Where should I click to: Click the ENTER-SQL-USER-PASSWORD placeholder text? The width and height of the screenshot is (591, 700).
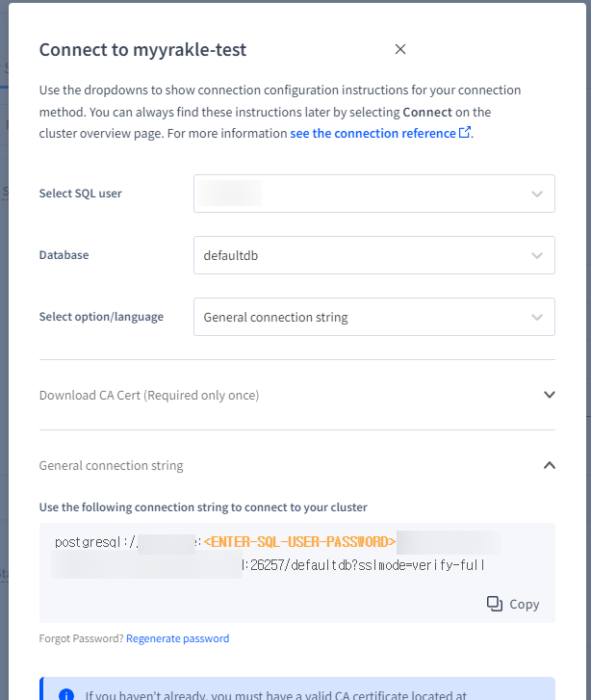299,542
